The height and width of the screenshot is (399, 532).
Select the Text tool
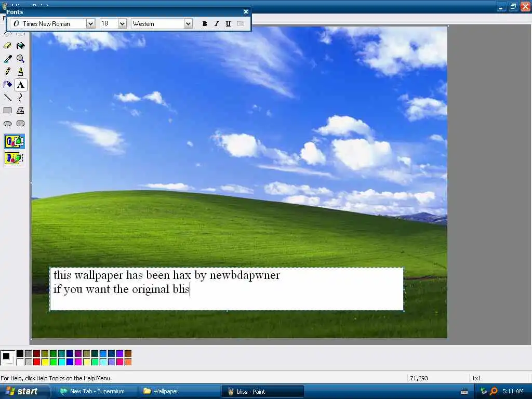point(21,85)
